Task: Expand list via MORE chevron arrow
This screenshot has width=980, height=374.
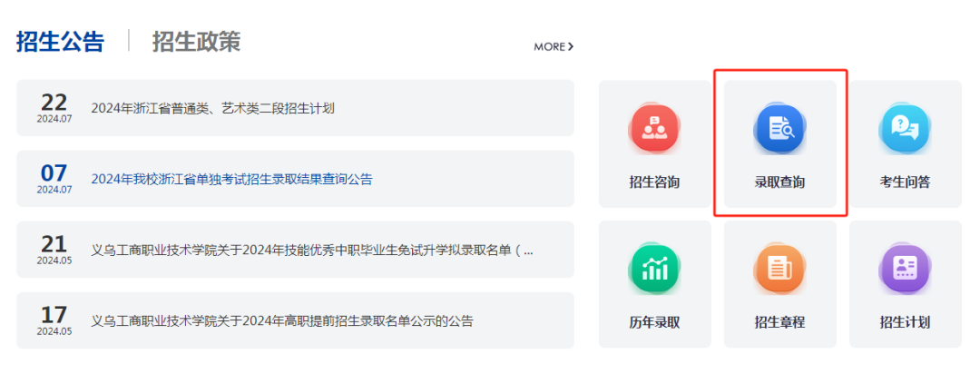Action: pyautogui.click(x=571, y=46)
